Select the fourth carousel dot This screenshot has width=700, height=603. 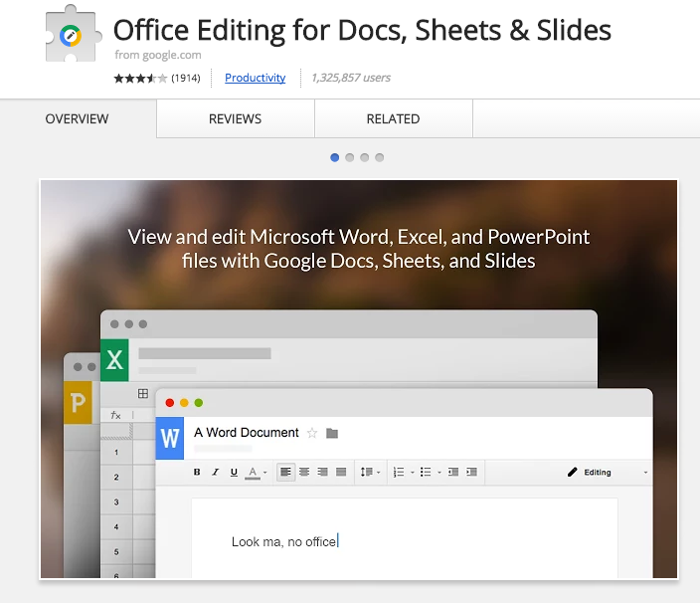pyautogui.click(x=380, y=157)
